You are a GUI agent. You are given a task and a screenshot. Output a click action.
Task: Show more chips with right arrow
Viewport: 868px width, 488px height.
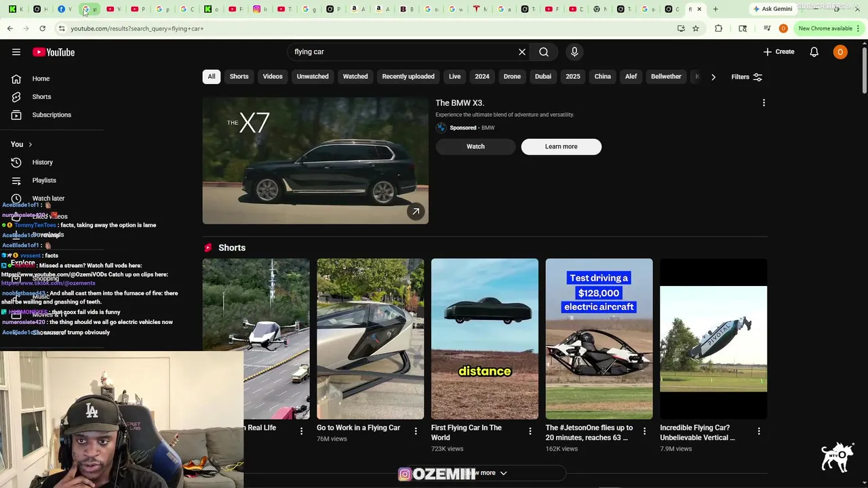coord(713,77)
